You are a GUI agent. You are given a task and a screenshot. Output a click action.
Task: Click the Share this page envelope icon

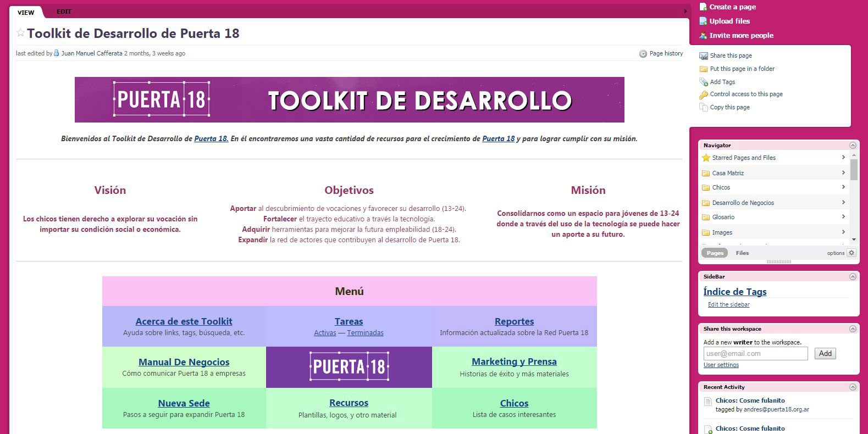704,55
